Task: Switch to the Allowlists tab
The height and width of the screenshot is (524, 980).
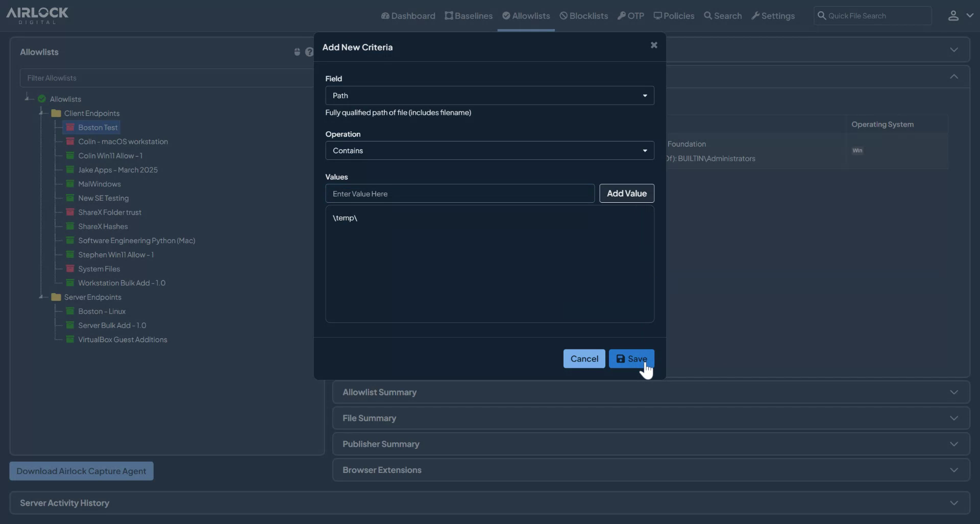Action: (526, 15)
